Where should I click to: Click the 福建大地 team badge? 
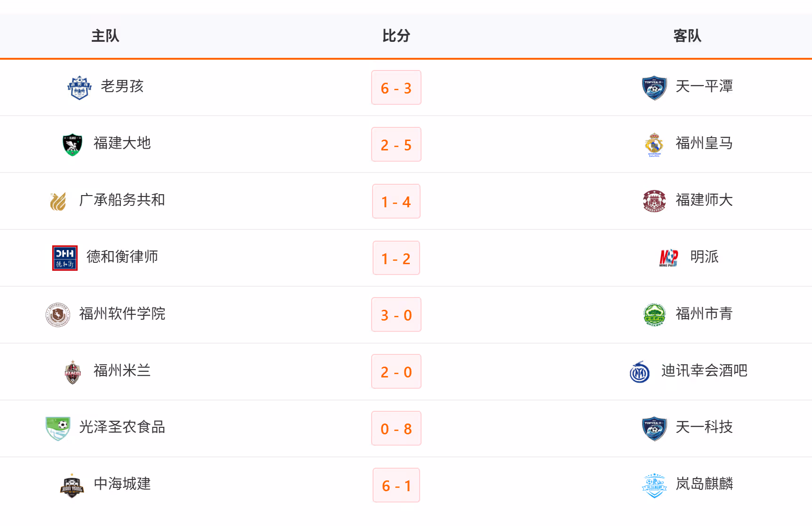pos(72,144)
